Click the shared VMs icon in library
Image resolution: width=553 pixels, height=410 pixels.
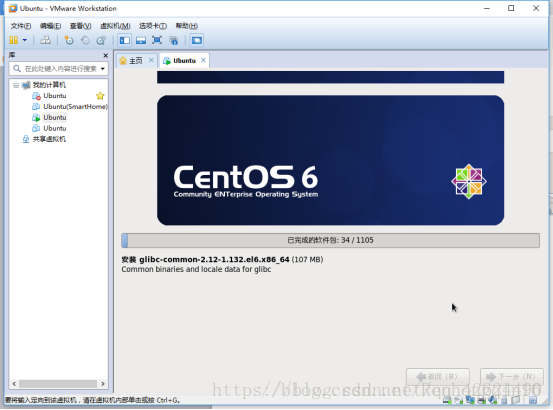26,139
